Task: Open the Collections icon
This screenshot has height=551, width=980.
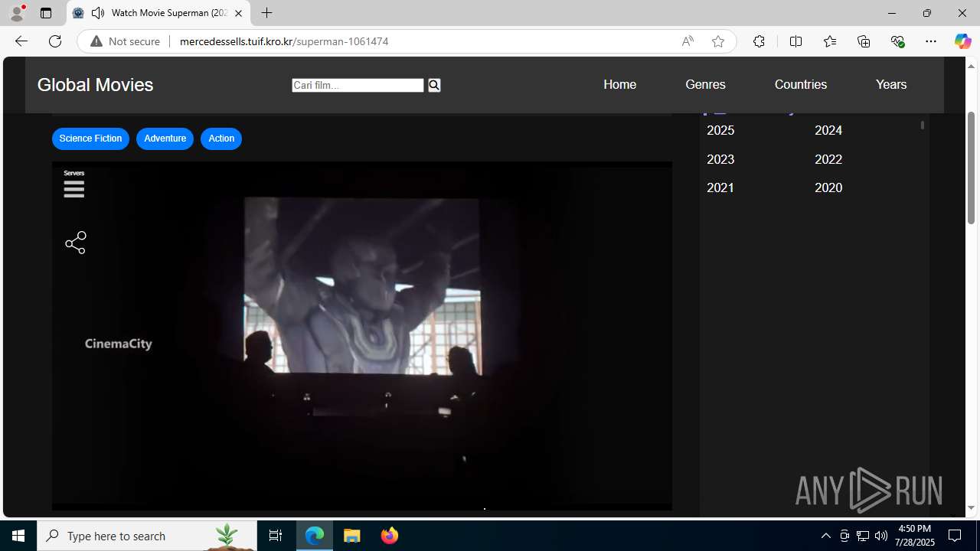Action: pyautogui.click(x=864, y=41)
